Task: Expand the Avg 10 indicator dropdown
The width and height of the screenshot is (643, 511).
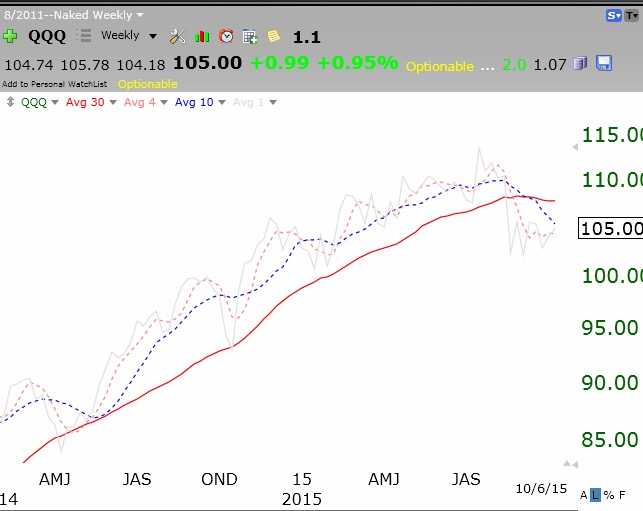Action: point(222,103)
